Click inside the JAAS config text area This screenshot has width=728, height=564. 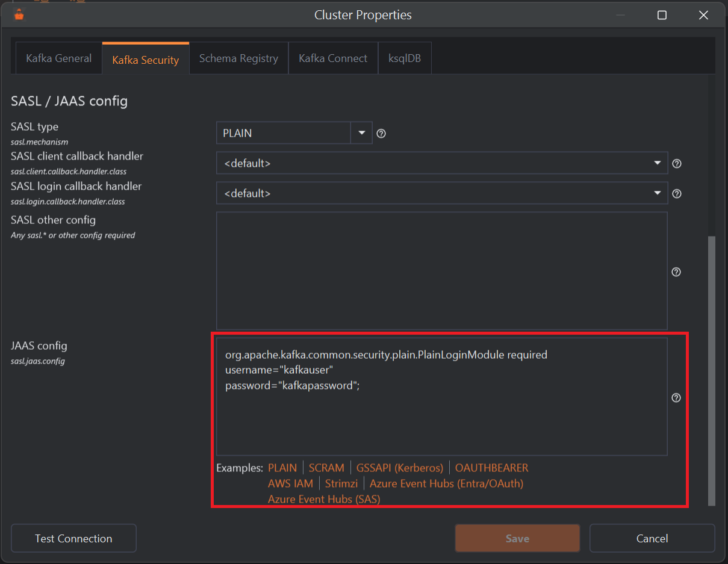pos(442,397)
